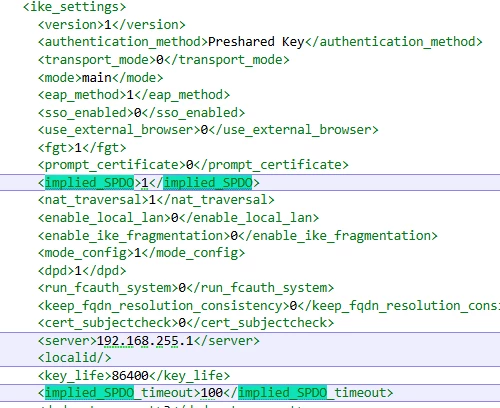500x408 pixels.
Task: Click the cert_subjectcheck line
Action: (x=186, y=323)
